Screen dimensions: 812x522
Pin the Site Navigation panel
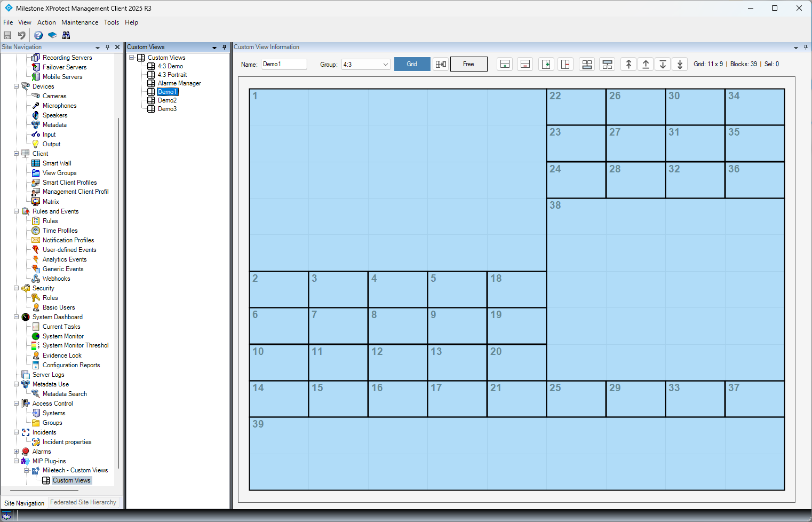click(107, 47)
